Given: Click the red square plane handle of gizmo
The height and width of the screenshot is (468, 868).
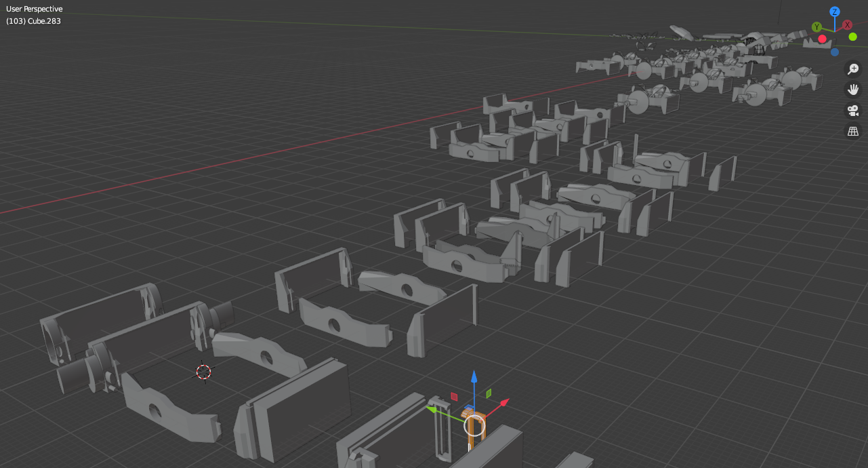Looking at the screenshot, I should click(x=454, y=397).
